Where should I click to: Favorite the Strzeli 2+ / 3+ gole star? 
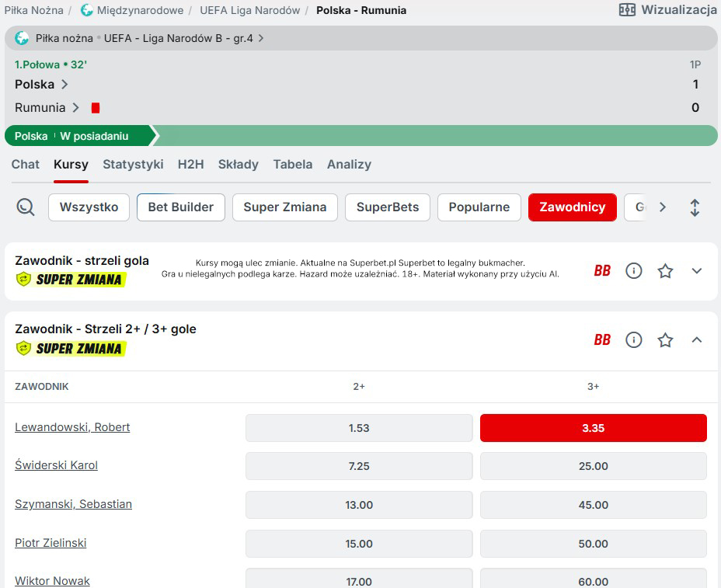click(x=665, y=339)
